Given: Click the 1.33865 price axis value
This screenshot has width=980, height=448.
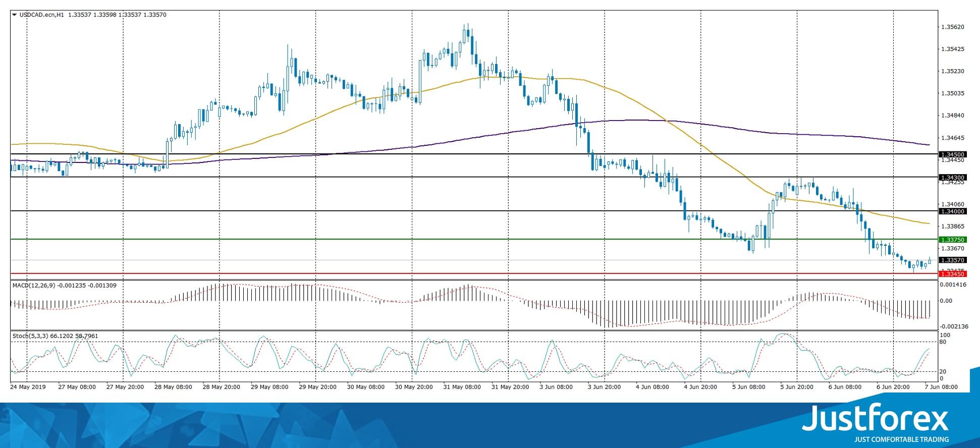Looking at the screenshot, I should click(x=953, y=227).
